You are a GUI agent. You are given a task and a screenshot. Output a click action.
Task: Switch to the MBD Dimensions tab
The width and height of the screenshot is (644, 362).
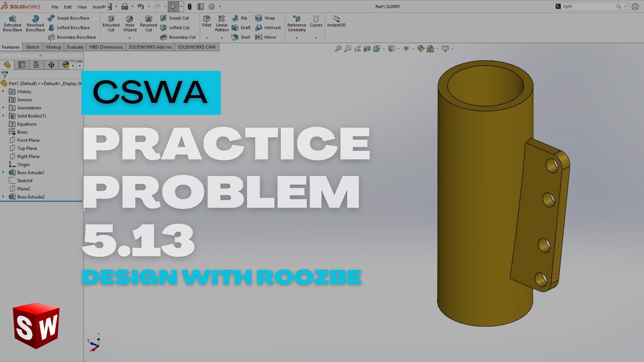[x=106, y=47]
